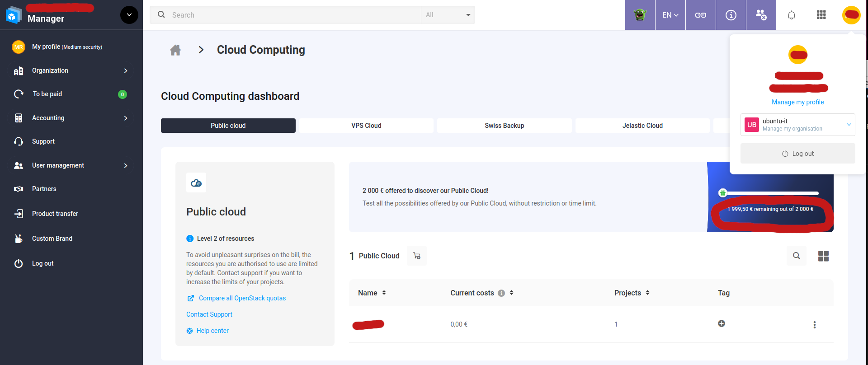
Task: Open the three-dot row actions menu
Action: tap(814, 325)
